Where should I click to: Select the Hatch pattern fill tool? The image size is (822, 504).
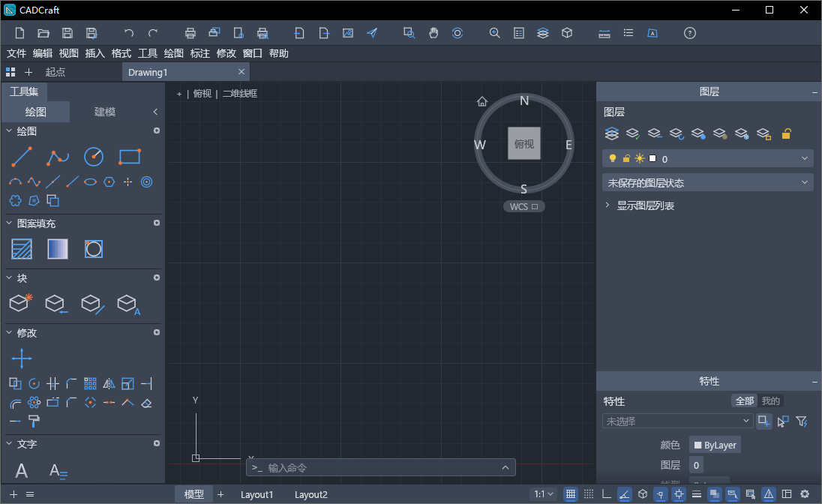click(x=22, y=249)
